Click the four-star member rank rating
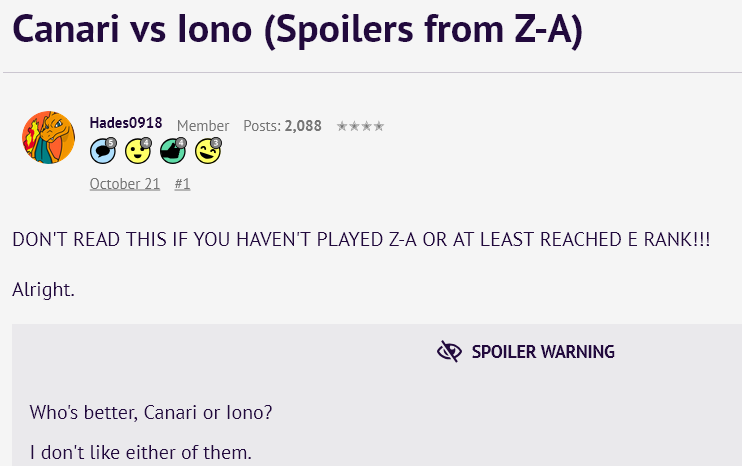The width and height of the screenshot is (742, 466). tap(360, 126)
